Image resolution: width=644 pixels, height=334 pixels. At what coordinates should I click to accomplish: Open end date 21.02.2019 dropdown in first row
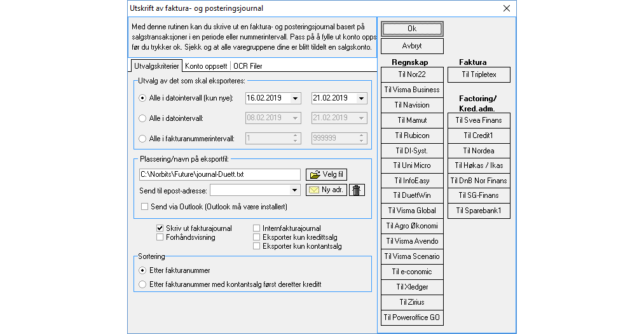click(361, 98)
